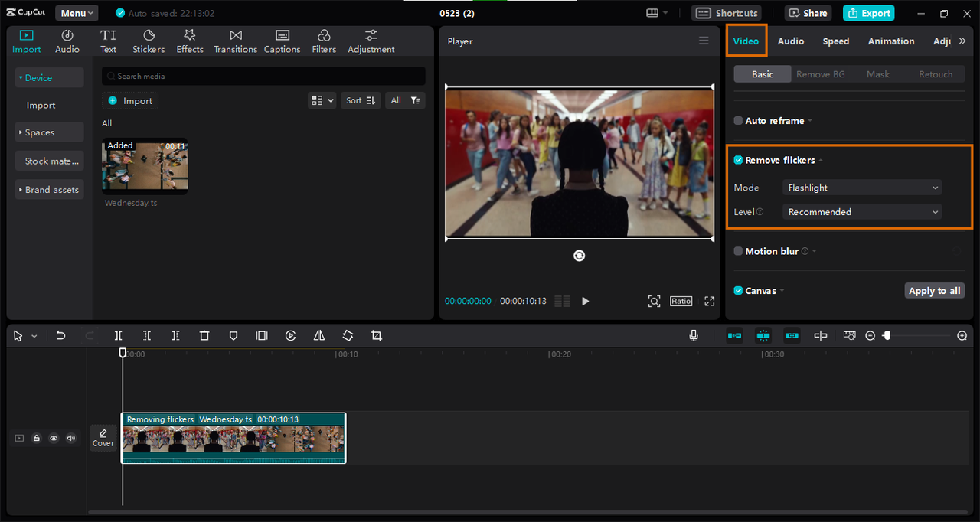This screenshot has width=980, height=522.
Task: Click the Split tool in timeline toolbar
Action: point(118,336)
